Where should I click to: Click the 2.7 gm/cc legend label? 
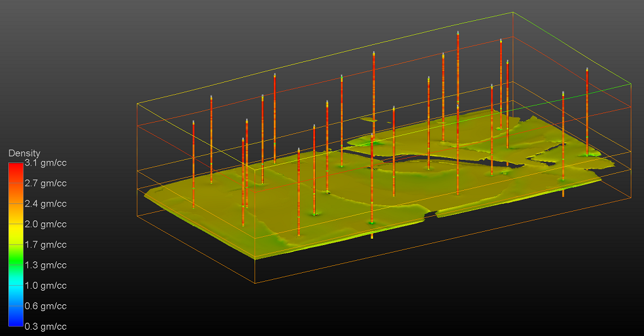[45, 183]
